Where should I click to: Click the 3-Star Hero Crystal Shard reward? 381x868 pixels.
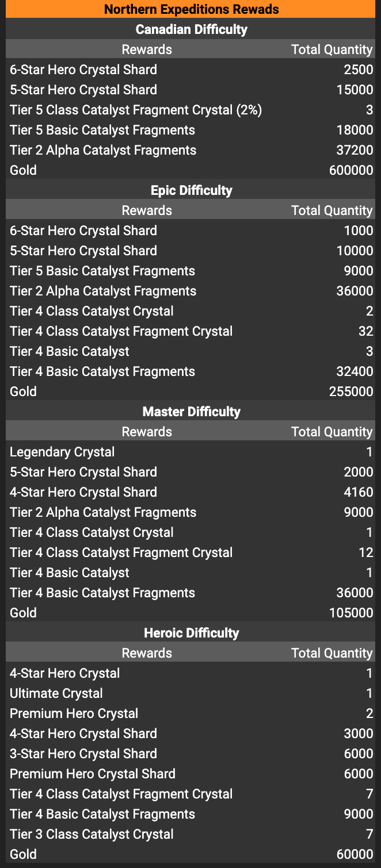pos(83,754)
